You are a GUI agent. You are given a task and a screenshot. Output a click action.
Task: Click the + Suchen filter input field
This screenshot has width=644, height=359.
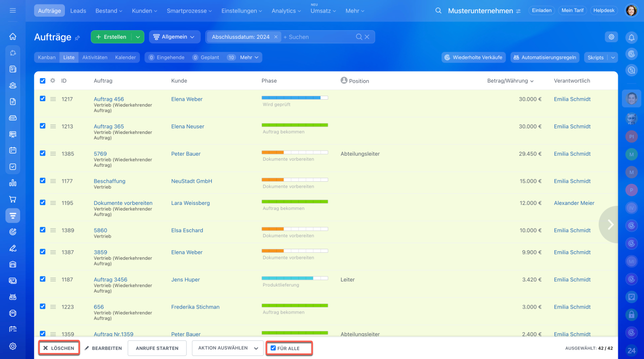click(318, 37)
